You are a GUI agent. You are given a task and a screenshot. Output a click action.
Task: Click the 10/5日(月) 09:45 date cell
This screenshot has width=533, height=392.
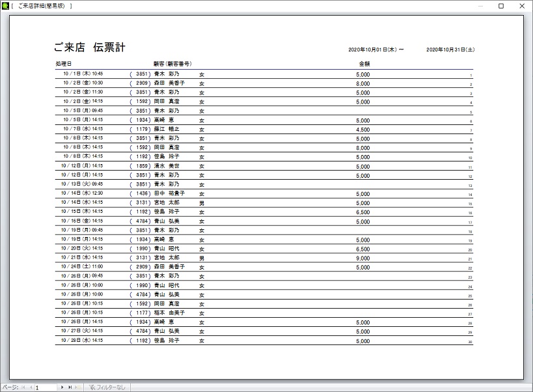pyautogui.click(x=83, y=111)
